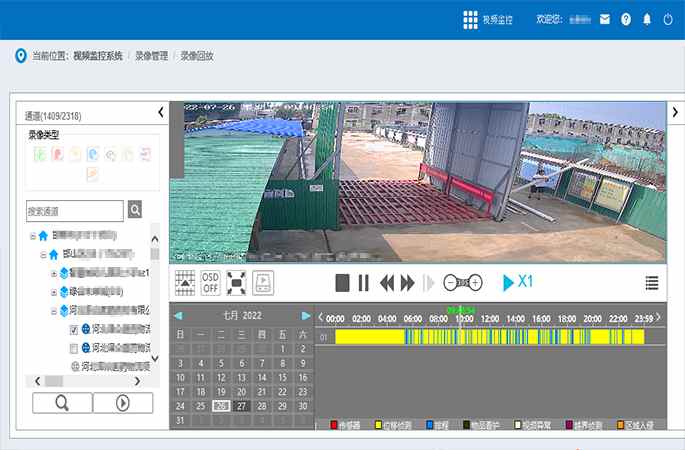This screenshot has width=685, height=450.
Task: Click the fast forward button
Action: [407, 283]
